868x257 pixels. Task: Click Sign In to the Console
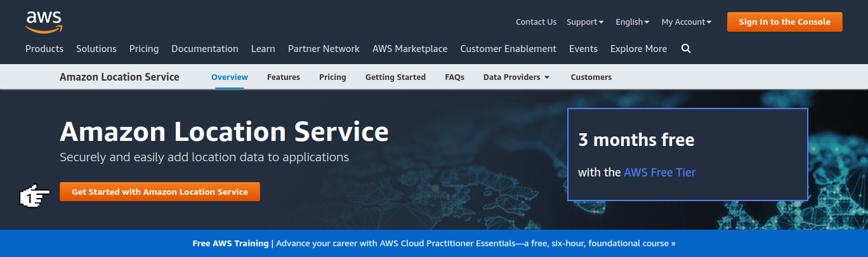(x=784, y=22)
